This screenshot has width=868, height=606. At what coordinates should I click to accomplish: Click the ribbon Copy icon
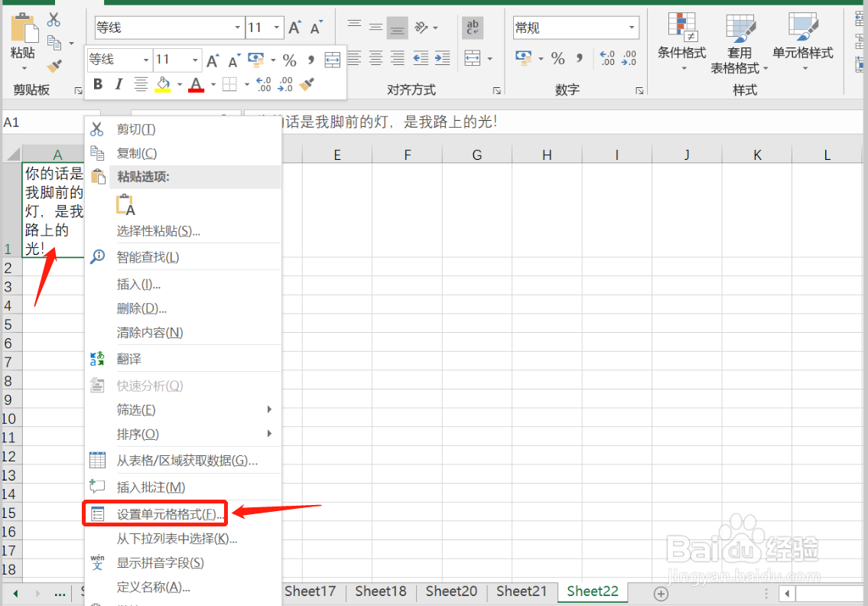pos(54,43)
